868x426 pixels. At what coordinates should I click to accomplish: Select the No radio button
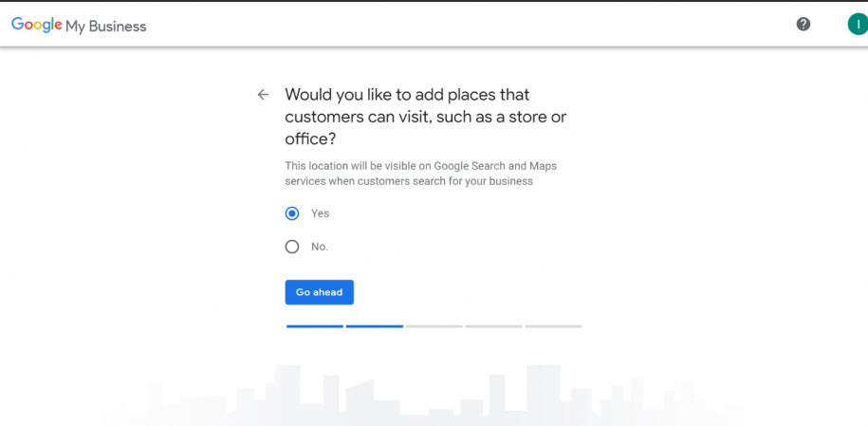tap(292, 247)
